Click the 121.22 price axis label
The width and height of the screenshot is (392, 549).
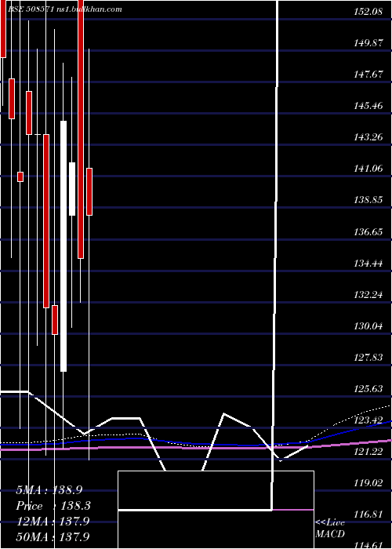368,451
